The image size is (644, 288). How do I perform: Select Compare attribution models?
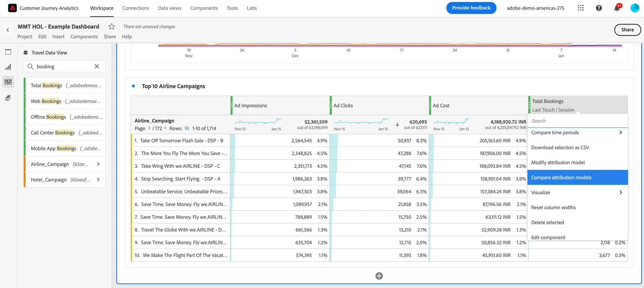578,177
